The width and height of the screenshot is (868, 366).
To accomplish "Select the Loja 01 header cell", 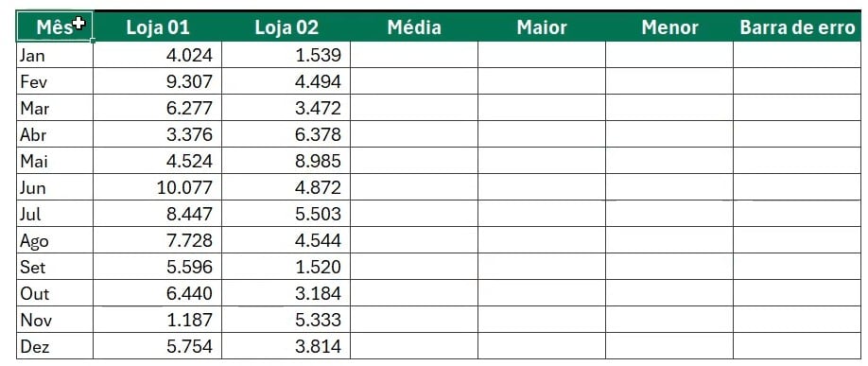I will click(x=158, y=26).
